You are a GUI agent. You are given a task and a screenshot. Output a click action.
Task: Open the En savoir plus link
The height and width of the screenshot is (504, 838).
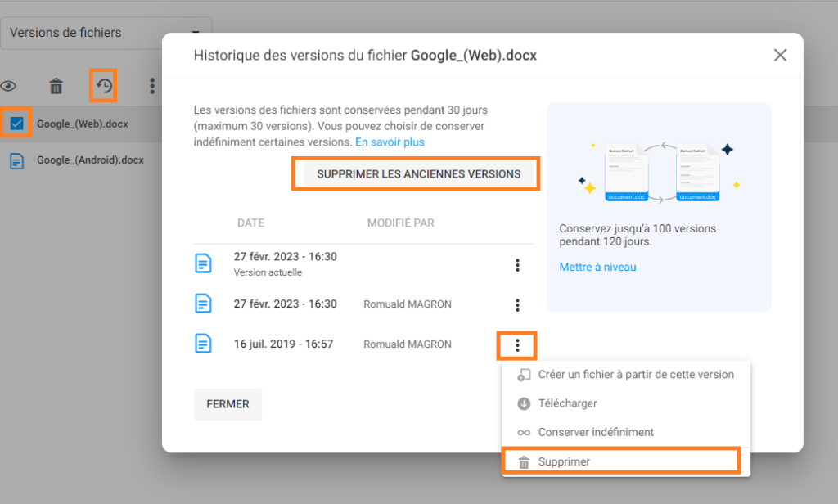point(390,142)
